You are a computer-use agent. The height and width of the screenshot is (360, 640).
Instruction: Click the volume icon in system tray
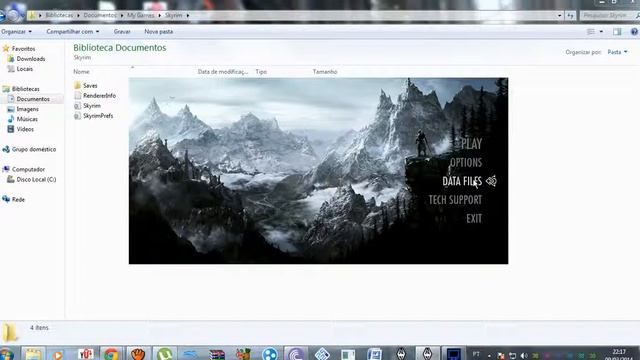coord(524,356)
